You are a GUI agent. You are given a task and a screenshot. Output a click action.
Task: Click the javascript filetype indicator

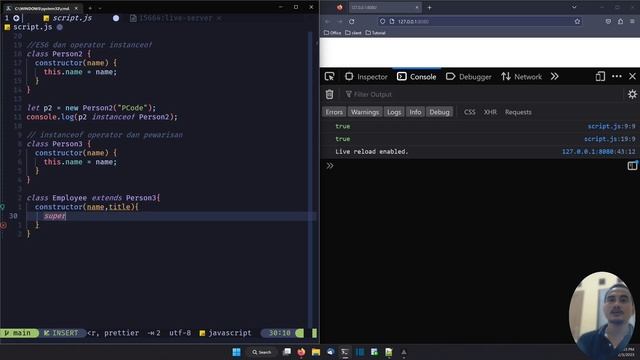(x=225, y=333)
